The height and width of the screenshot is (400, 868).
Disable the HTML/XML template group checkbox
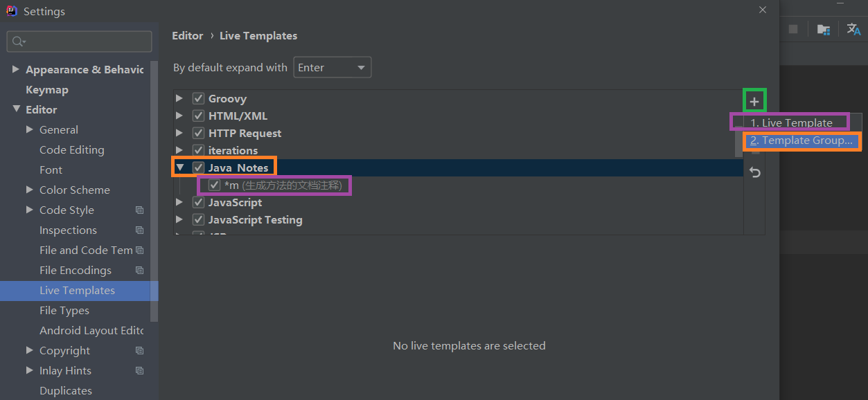pyautogui.click(x=198, y=115)
